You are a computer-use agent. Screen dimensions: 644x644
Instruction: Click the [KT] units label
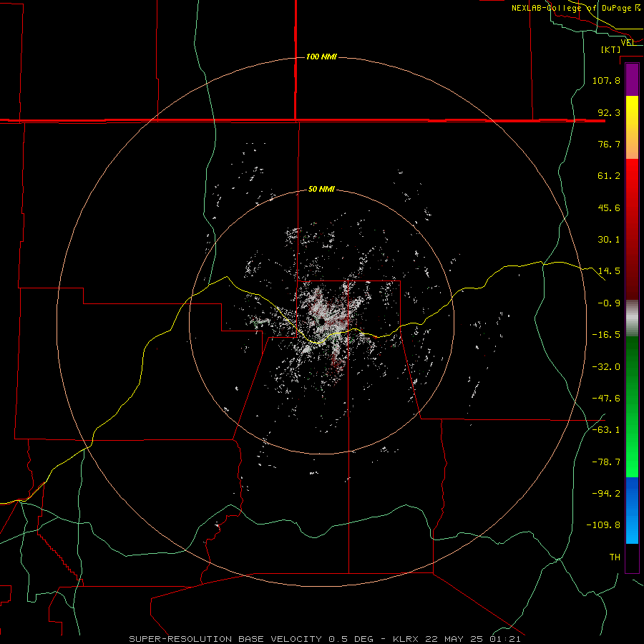click(x=611, y=49)
